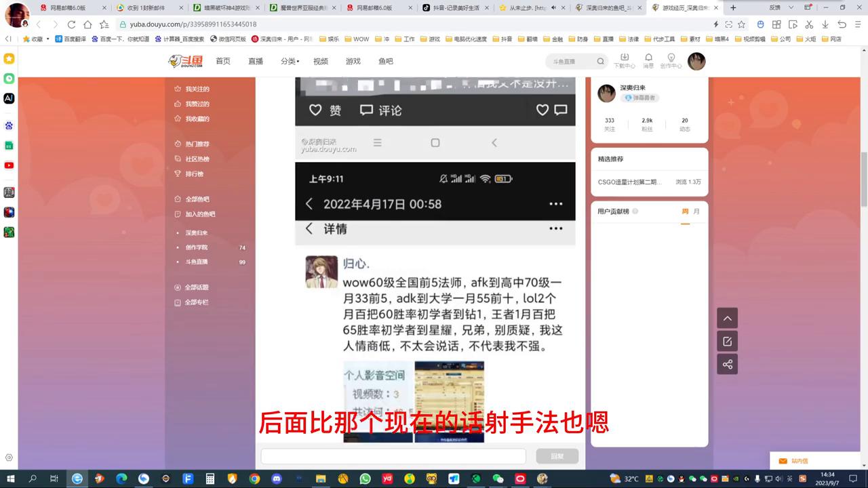Screen dimensions: 868x488
Task: Open the floating compose/edit icon
Action: pos(727,341)
